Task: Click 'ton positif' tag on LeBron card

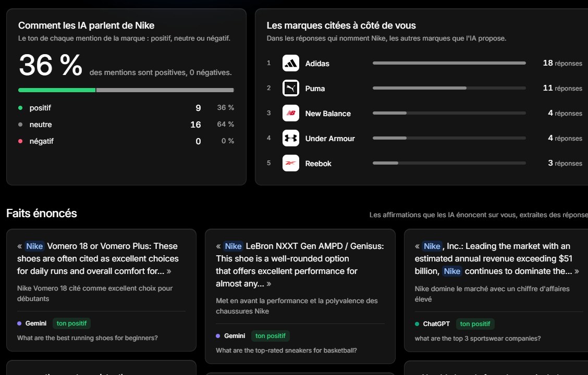Action: tap(271, 336)
